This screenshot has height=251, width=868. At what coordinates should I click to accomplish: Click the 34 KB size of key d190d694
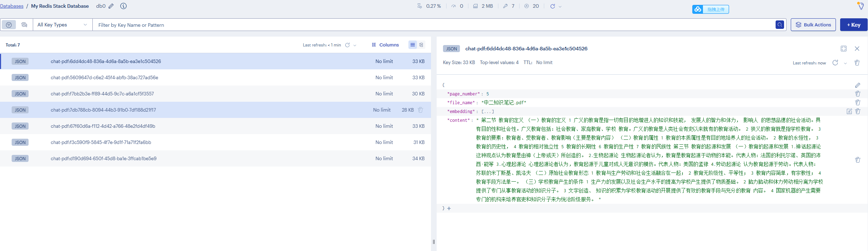pyautogui.click(x=418, y=158)
